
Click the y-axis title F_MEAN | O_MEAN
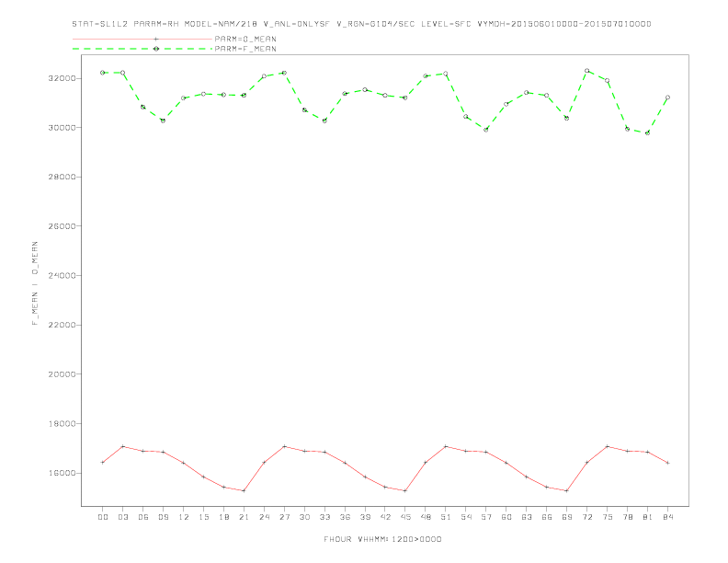pos(35,283)
